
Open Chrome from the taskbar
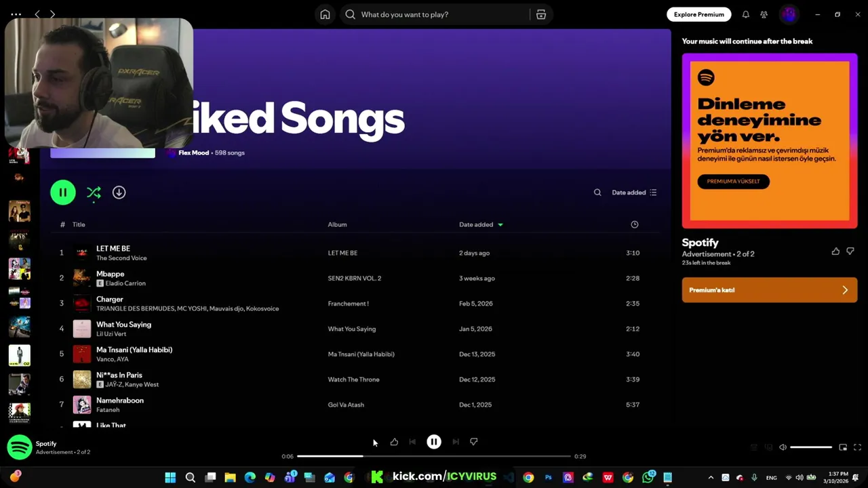point(528,478)
